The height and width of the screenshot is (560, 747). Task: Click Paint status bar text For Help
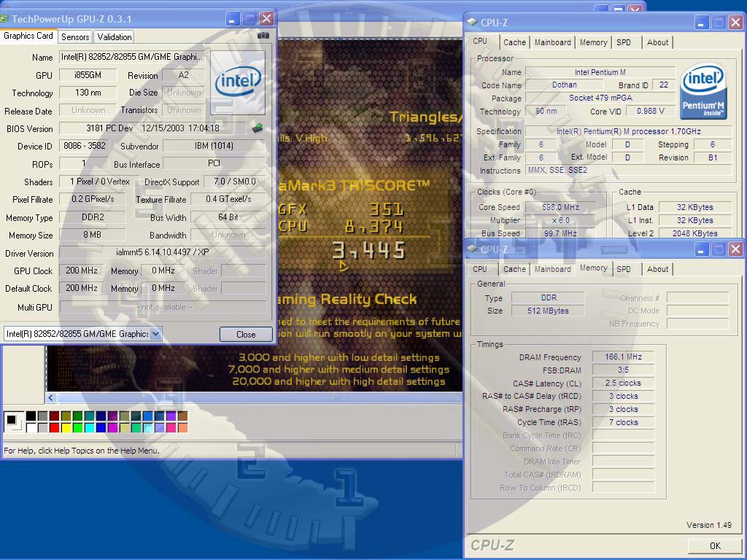pos(82,451)
